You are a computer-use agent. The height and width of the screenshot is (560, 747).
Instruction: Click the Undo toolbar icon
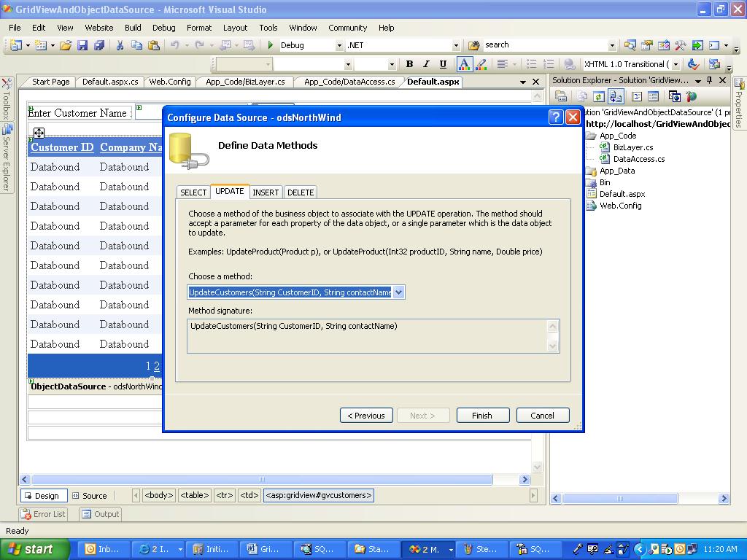(x=175, y=45)
